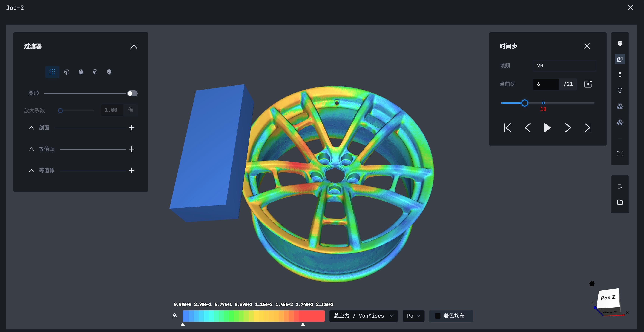
Task: Click the fit-to-screen expand arrows icon
Action: point(620,153)
